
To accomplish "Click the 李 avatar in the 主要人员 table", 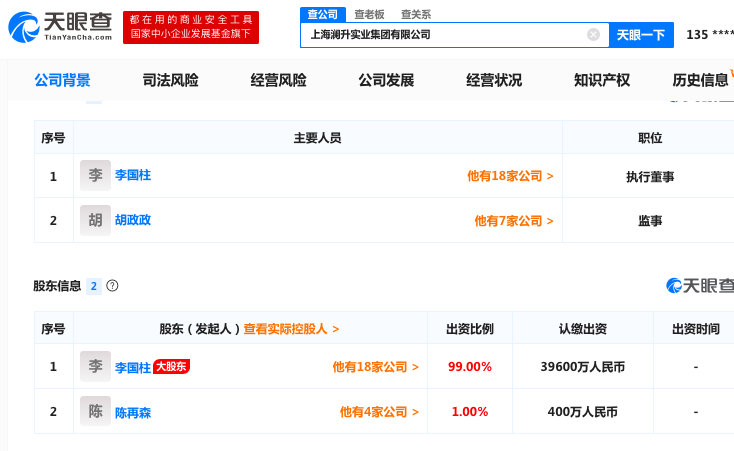I will coord(95,176).
